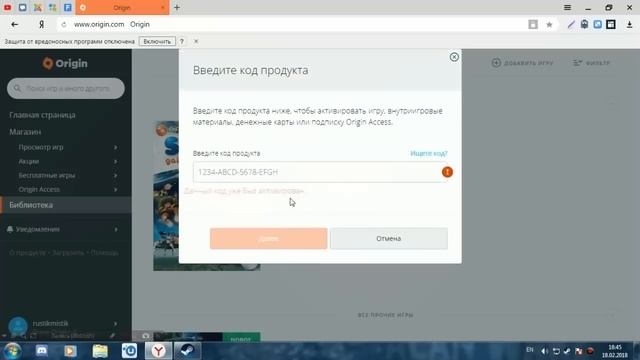Click the reader mode icon in address bar

pos(533,24)
